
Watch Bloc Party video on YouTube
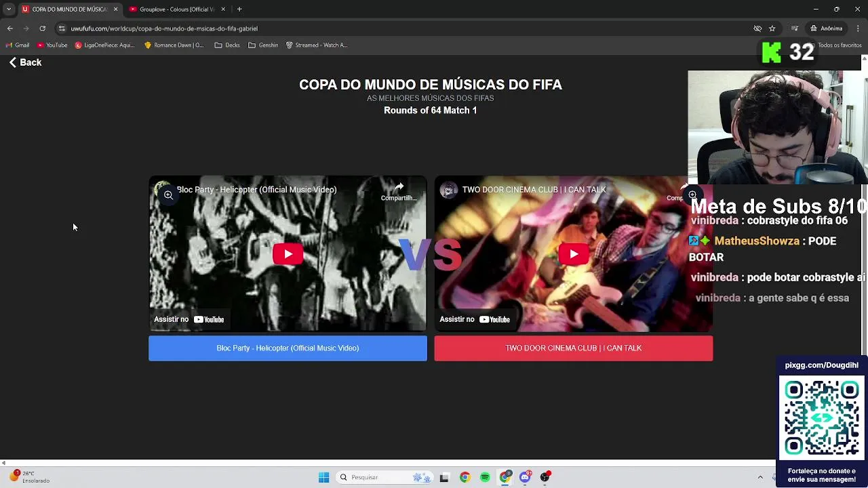189,319
